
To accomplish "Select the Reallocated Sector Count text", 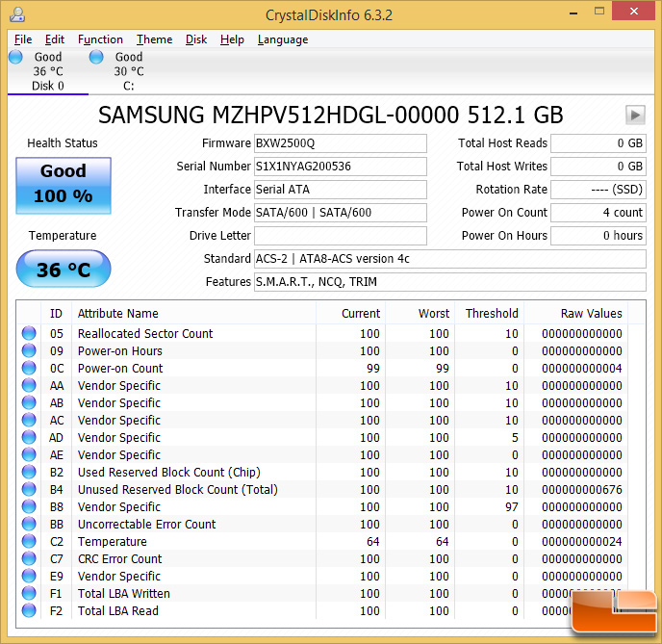I will click(145, 334).
